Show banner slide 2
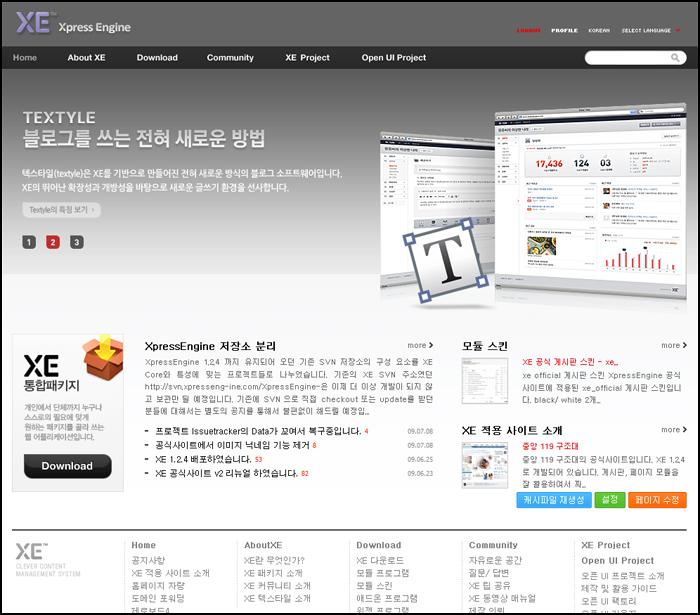This screenshot has height=615, width=700. click(53, 242)
